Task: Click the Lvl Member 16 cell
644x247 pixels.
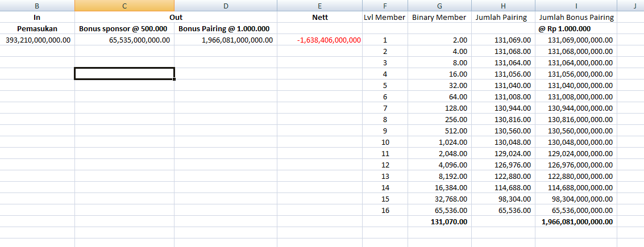Action: click(x=385, y=210)
